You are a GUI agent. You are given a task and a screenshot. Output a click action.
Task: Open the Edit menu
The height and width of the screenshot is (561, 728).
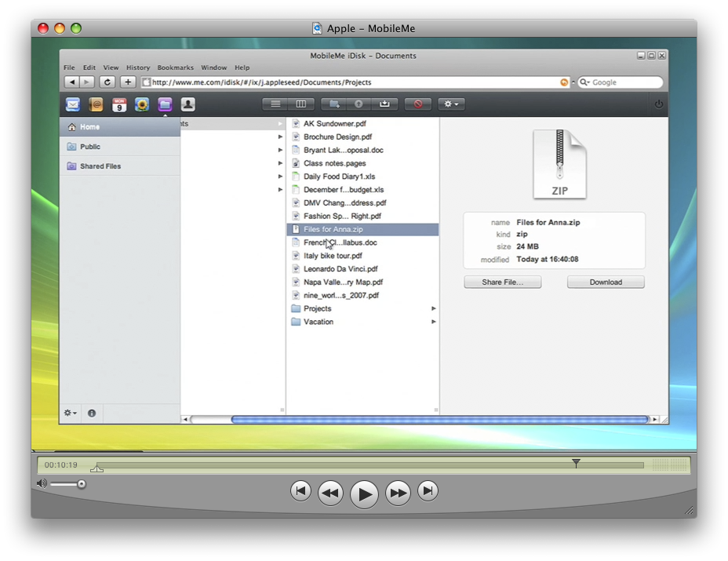pos(89,67)
